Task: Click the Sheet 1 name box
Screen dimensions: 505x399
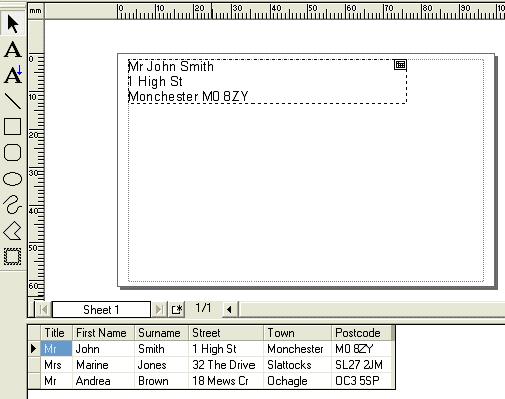Action: (x=101, y=310)
